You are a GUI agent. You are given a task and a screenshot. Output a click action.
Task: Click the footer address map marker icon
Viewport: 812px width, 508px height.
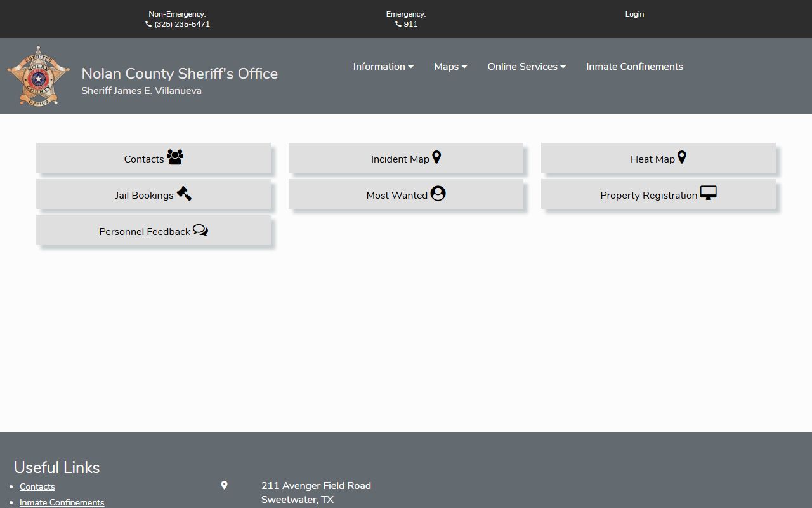click(224, 485)
